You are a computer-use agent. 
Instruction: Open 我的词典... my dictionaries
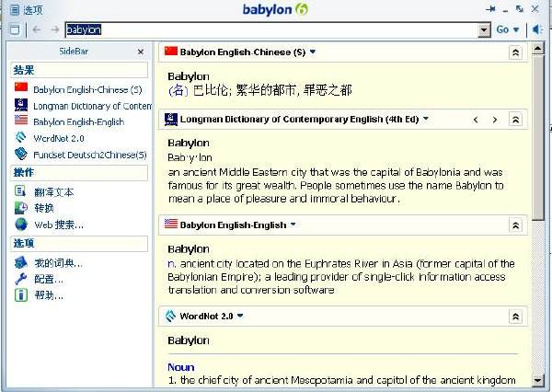[x=59, y=263]
